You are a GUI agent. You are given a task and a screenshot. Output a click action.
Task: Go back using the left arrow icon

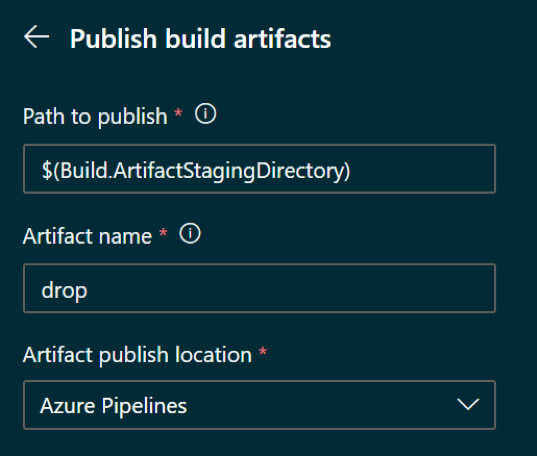(37, 37)
